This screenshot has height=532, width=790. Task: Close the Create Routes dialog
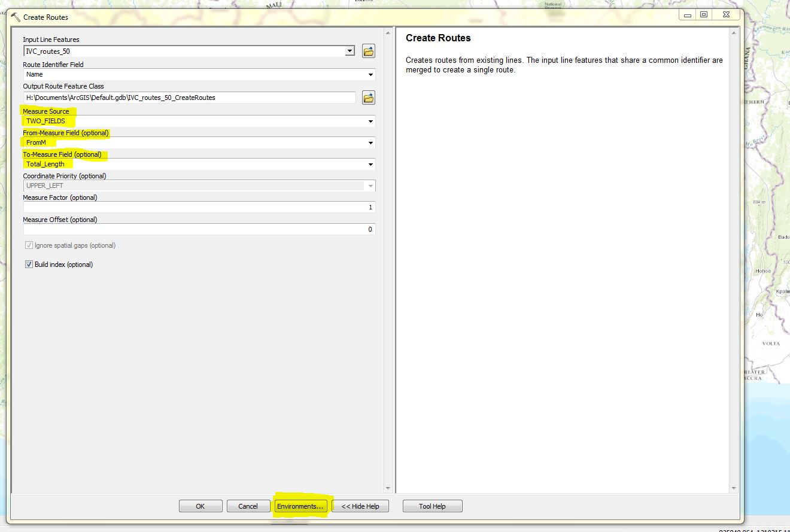(725, 15)
